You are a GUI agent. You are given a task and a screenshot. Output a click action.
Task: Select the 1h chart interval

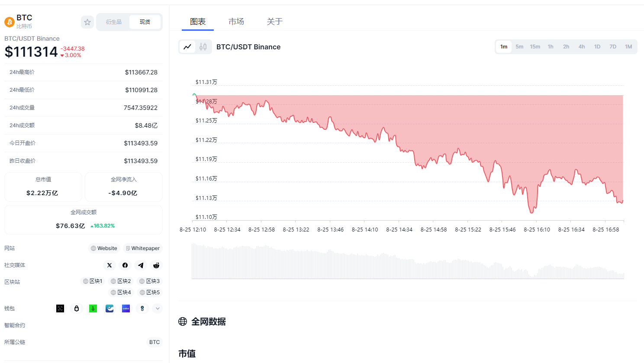point(551,47)
